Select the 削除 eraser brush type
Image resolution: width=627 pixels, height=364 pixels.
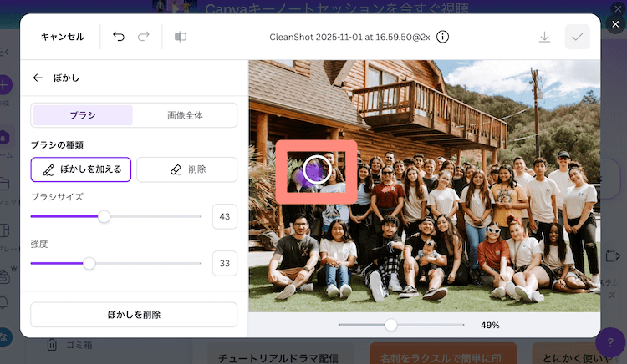point(186,169)
